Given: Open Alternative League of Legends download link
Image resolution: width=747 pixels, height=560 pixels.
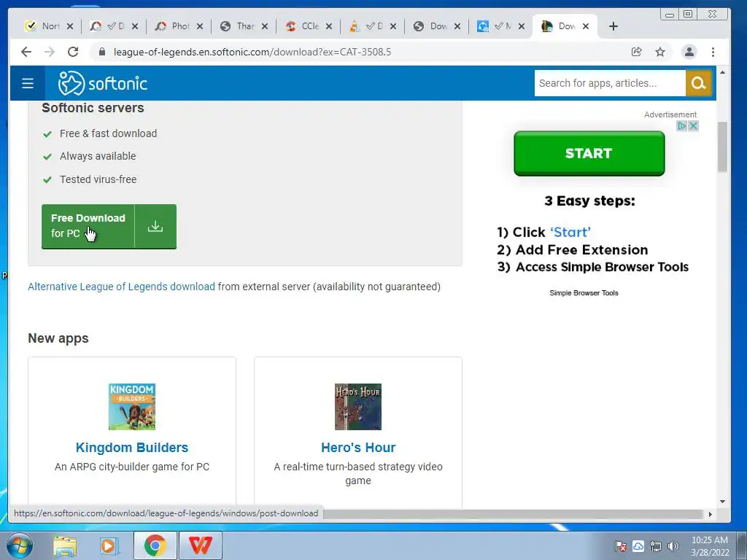Looking at the screenshot, I should coord(122,287).
